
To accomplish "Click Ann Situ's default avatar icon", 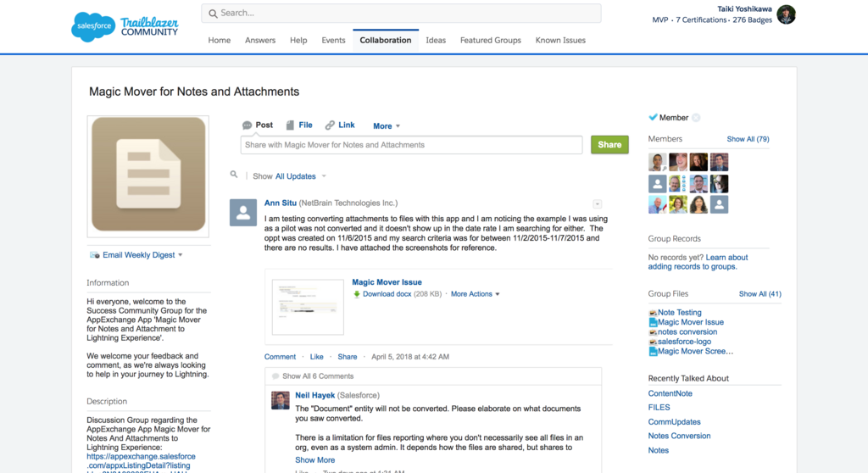I will (243, 213).
